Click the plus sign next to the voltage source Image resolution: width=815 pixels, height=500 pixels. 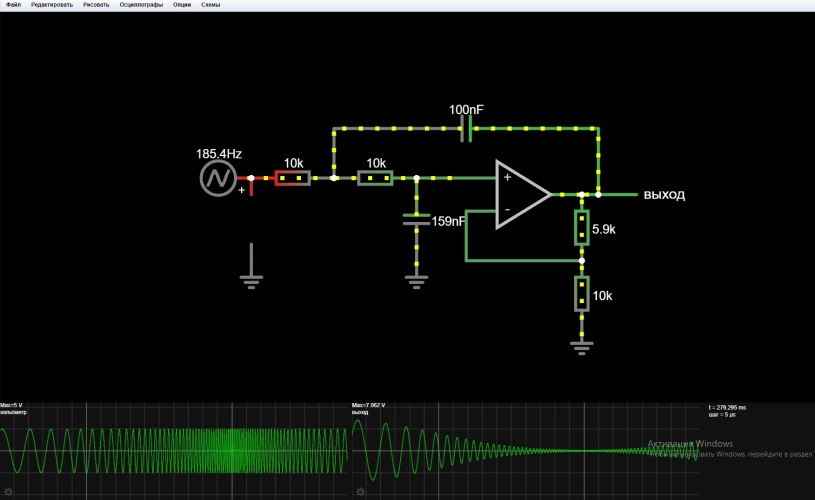241,190
